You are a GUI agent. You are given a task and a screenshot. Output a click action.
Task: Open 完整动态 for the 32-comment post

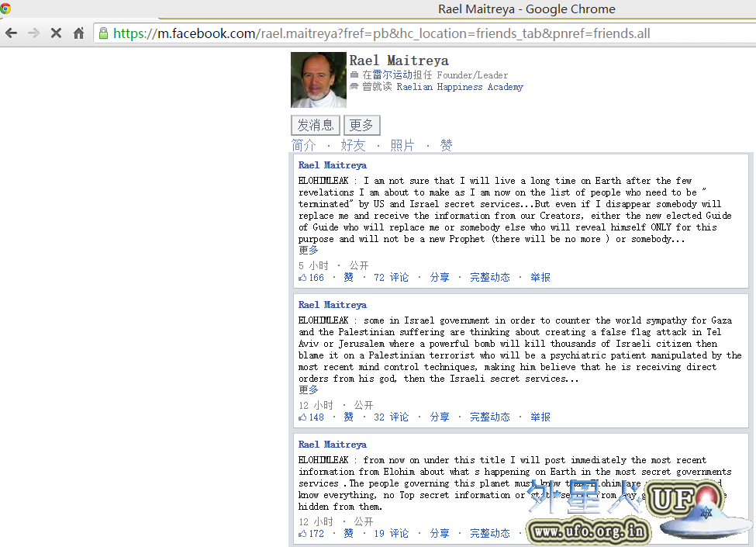coord(490,417)
